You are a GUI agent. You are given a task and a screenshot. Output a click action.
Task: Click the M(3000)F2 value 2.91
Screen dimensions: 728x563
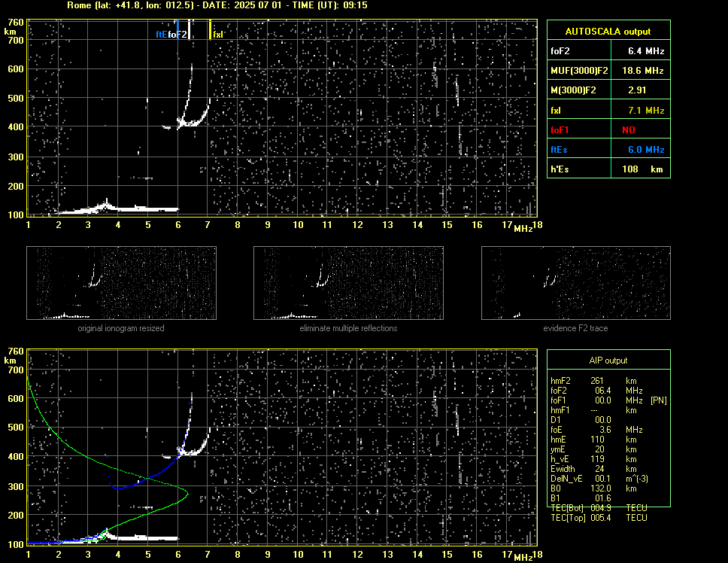(637, 90)
